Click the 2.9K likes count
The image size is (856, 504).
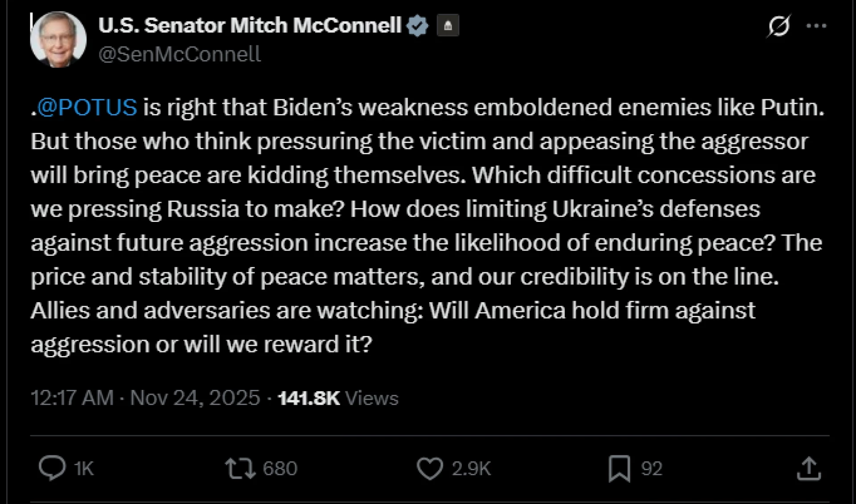coord(471,468)
